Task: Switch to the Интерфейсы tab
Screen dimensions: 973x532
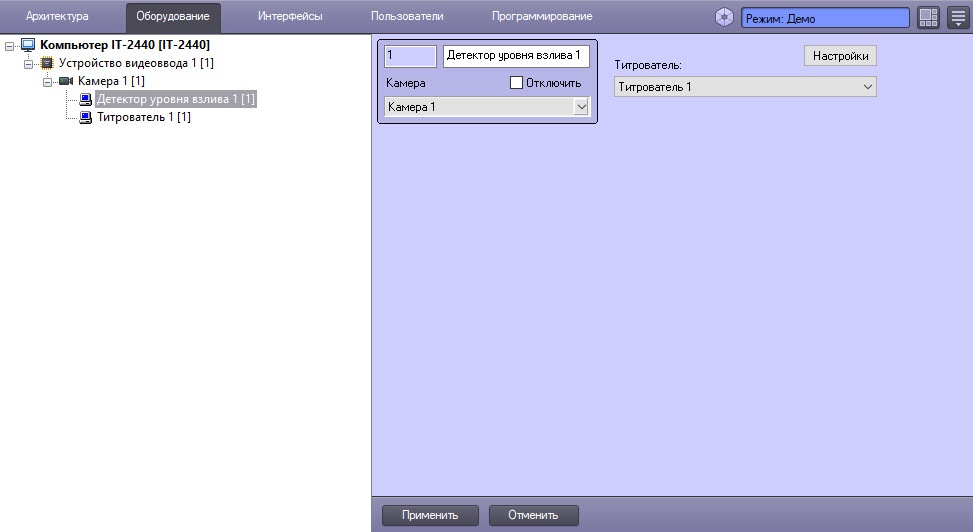Action: coord(290,17)
